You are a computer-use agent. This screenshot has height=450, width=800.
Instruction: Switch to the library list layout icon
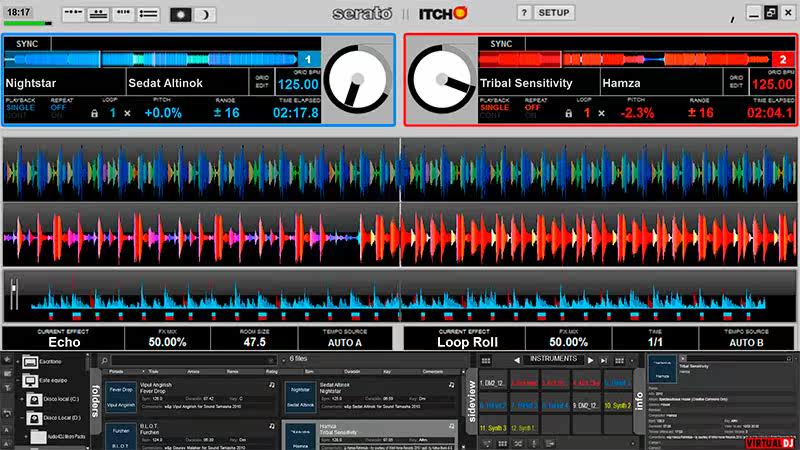(x=148, y=14)
